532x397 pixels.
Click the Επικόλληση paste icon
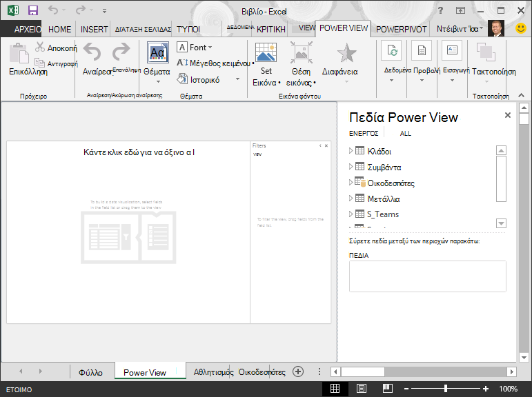click(x=19, y=53)
